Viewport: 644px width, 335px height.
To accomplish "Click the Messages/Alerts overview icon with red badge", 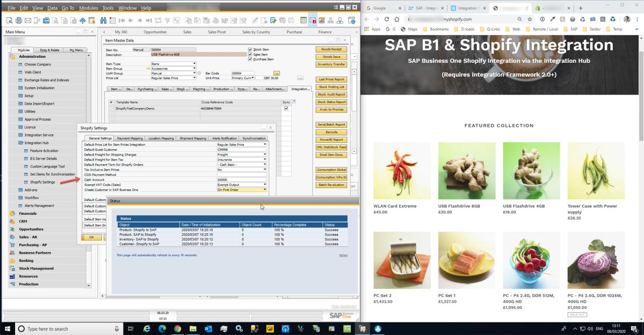I will tap(313, 20).
